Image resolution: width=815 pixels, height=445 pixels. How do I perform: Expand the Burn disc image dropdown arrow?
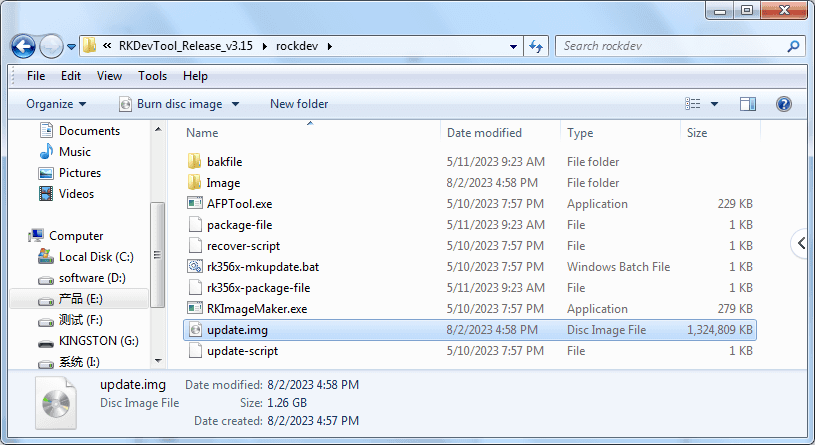[x=235, y=104]
